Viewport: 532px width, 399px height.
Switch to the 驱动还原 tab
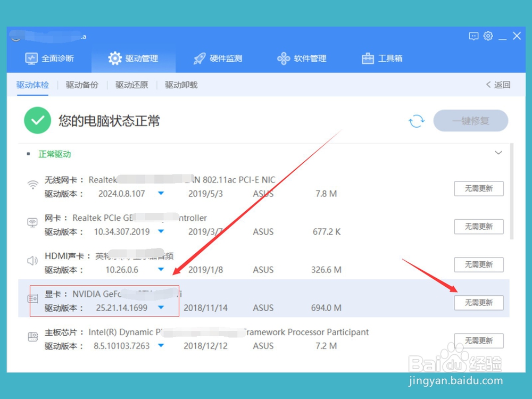point(131,85)
